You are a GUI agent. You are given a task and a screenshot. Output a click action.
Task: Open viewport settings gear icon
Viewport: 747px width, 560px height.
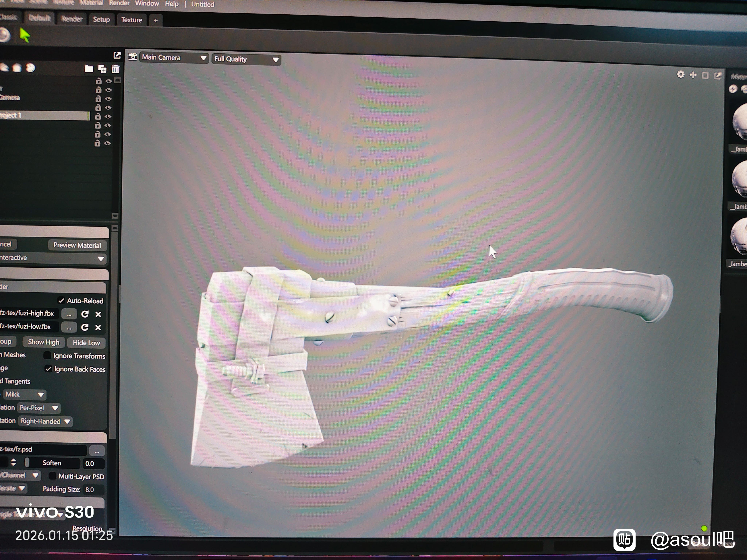coord(680,75)
